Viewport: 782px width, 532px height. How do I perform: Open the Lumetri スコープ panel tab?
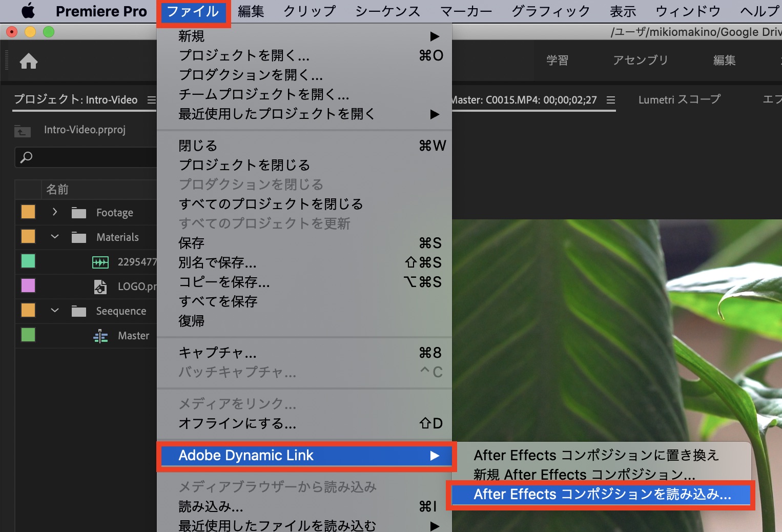(x=680, y=99)
